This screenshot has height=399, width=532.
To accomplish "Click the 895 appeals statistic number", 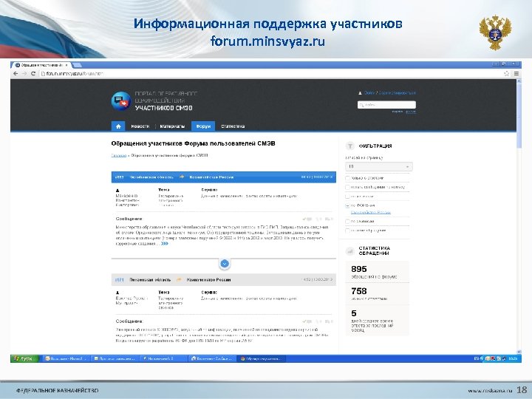I will tap(359, 269).
